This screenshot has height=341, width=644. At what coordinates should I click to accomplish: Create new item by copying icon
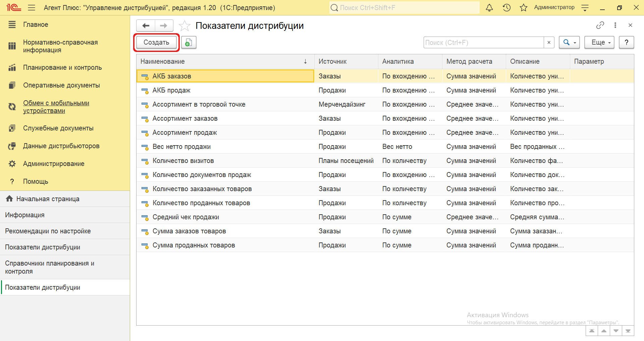point(189,43)
